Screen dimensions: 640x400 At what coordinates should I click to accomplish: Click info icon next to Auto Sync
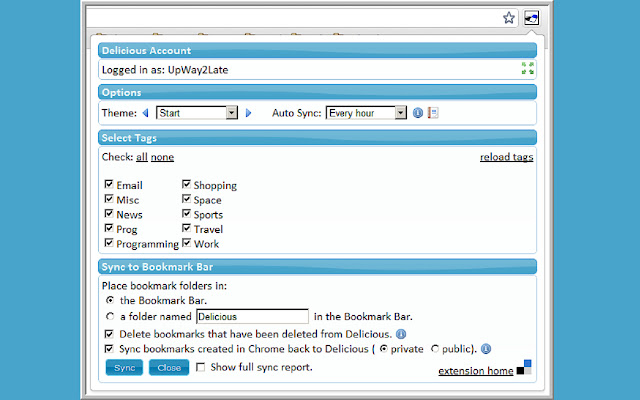(x=418, y=113)
